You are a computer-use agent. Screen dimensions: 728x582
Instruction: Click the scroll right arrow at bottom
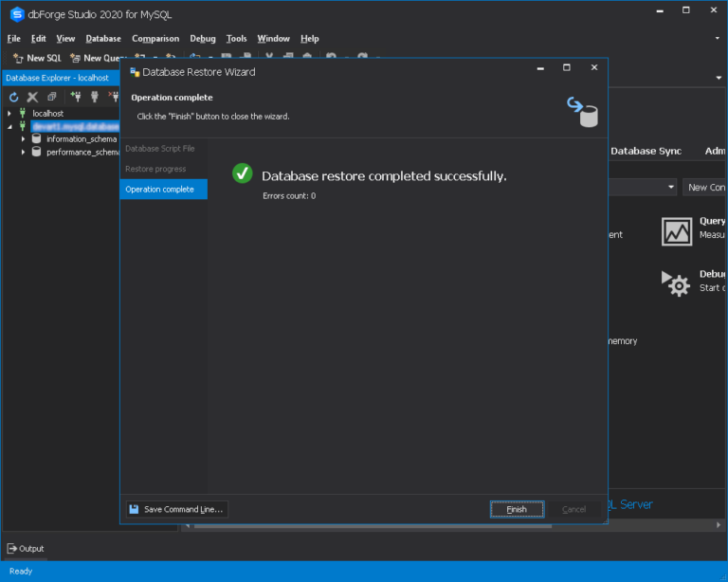[x=719, y=525]
